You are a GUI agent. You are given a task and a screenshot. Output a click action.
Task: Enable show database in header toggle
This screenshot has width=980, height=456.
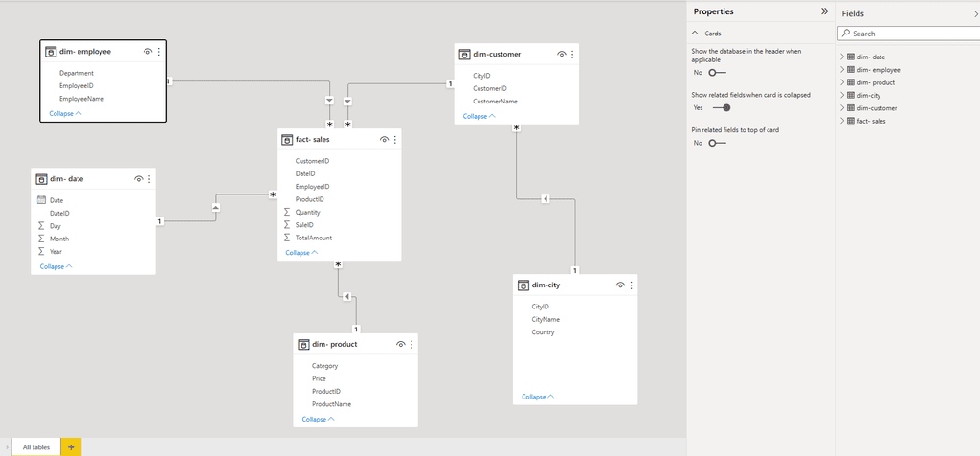(x=717, y=73)
